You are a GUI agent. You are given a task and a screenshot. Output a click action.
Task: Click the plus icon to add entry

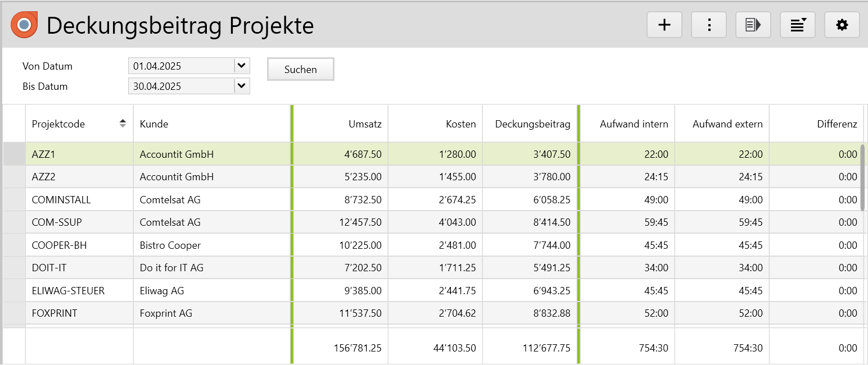pos(664,25)
